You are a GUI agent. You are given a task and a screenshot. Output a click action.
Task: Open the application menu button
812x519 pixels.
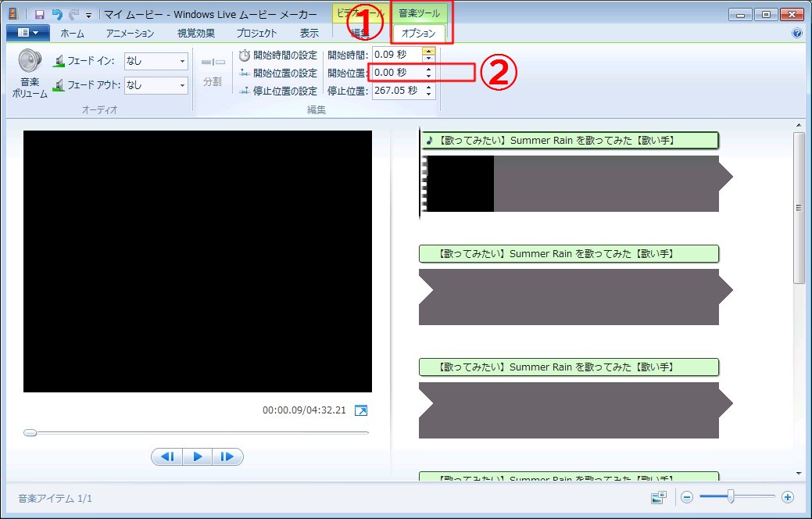pyautogui.click(x=28, y=34)
